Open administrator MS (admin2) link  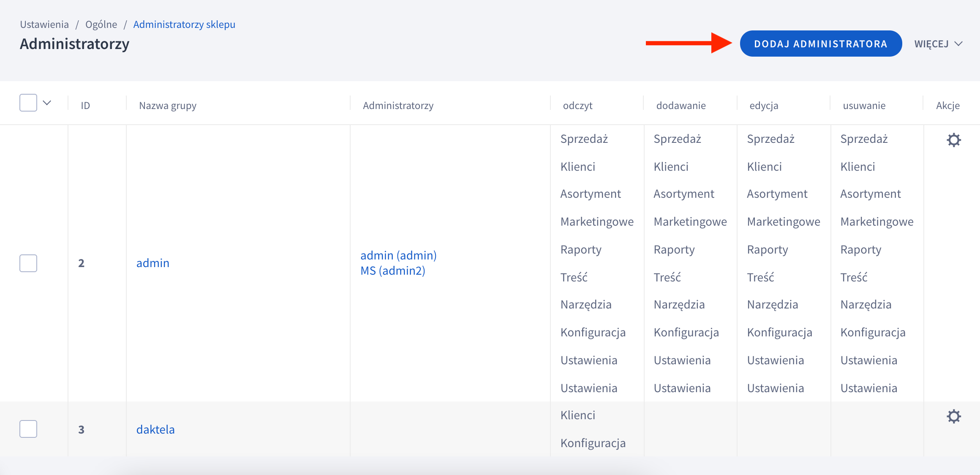point(392,271)
